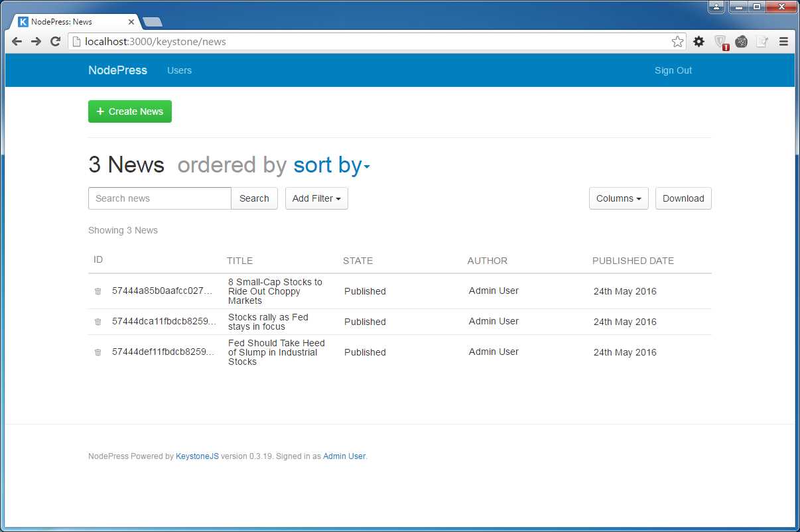800x532 pixels.
Task: Minimize the Chrome window
Action: [738, 7]
